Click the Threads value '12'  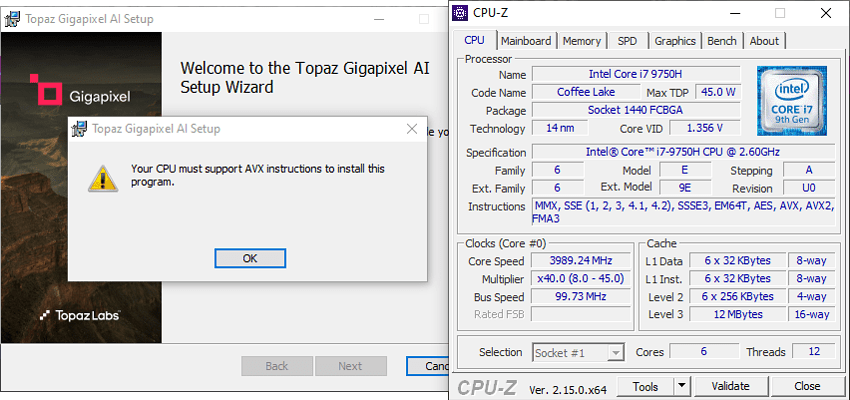[814, 351]
